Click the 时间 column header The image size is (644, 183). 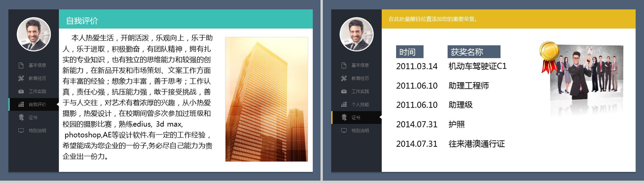pyautogui.click(x=409, y=52)
